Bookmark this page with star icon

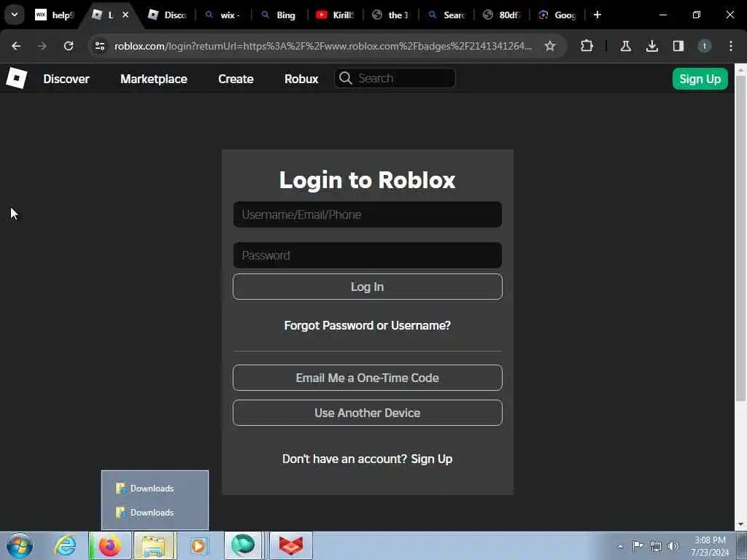tap(550, 46)
